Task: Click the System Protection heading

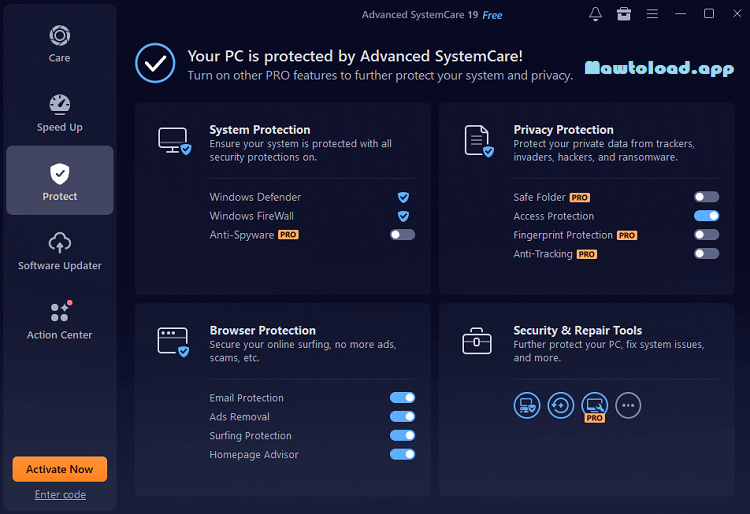Action: click(x=260, y=130)
